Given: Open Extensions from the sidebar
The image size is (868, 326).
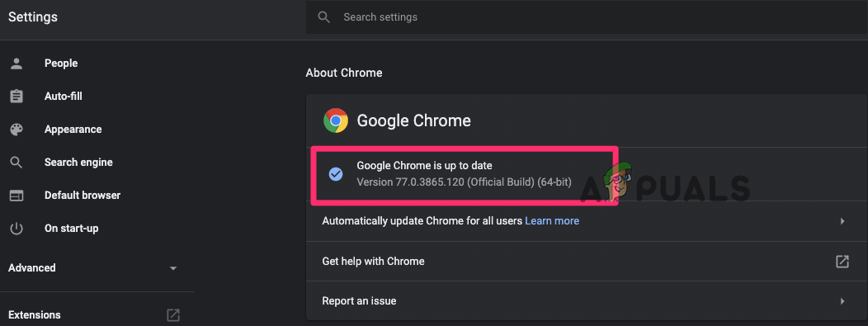Looking at the screenshot, I should pyautogui.click(x=35, y=315).
